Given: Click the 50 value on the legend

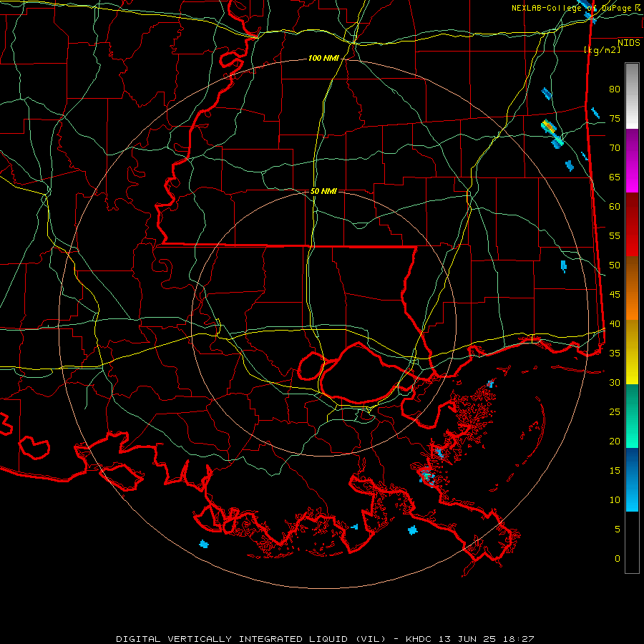Looking at the screenshot, I should click(615, 265).
